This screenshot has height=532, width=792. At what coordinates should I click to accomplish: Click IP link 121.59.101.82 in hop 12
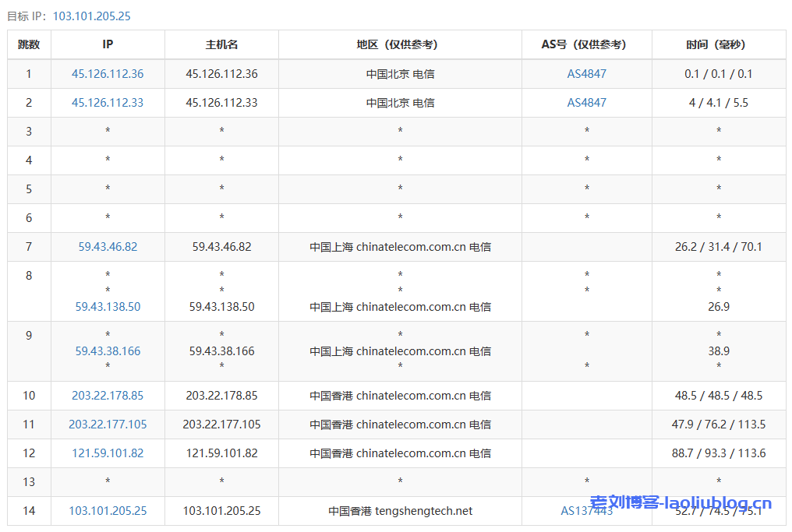[107, 453]
